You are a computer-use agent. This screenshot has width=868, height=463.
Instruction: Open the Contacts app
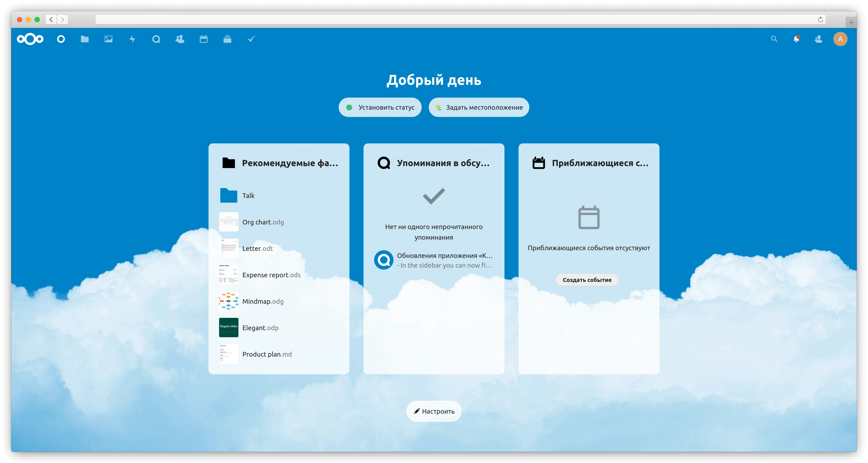point(180,39)
